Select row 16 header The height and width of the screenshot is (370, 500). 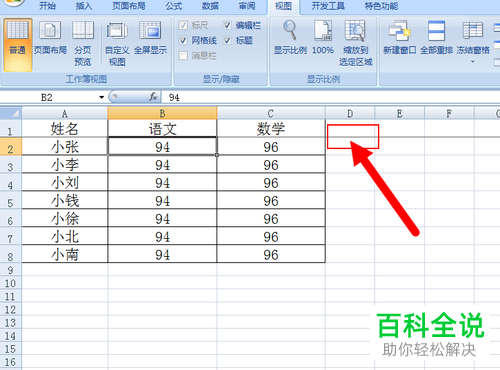(x=11, y=362)
